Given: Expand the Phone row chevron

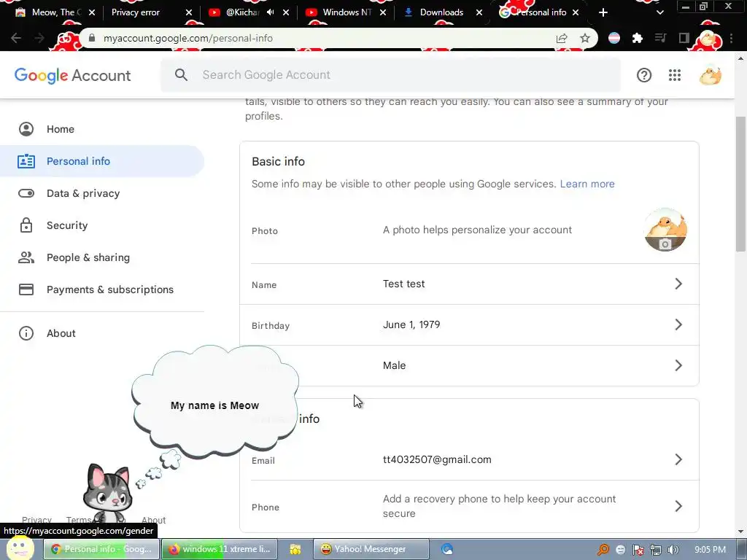Looking at the screenshot, I should (678, 506).
